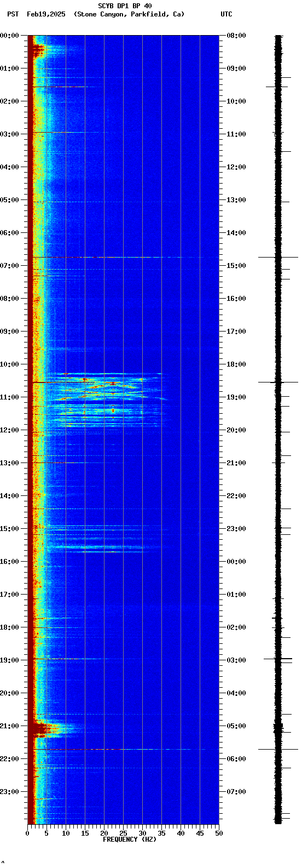Select the '18:00' label on the PST axis
This screenshot has width=302, height=868.
[x=10, y=627]
